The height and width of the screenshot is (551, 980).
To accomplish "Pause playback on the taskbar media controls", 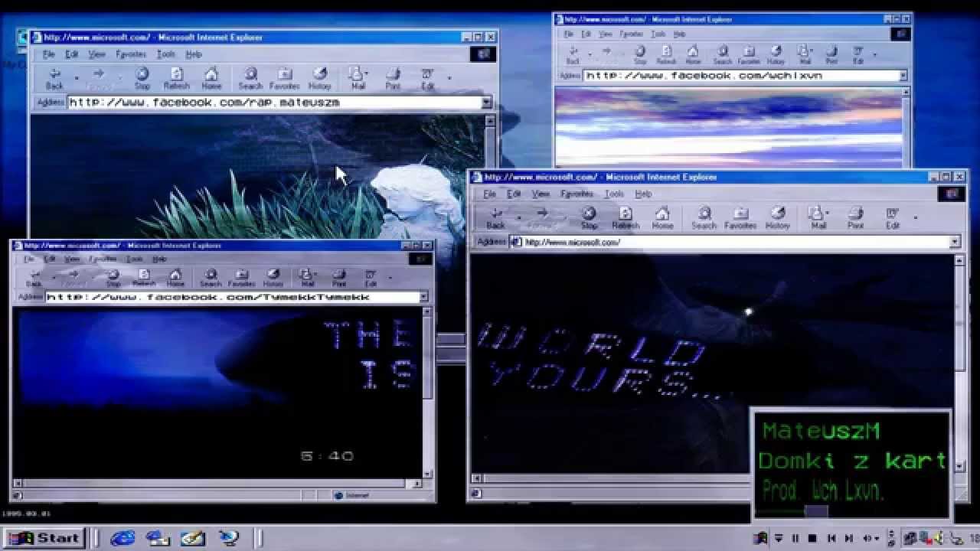I will pos(795,538).
